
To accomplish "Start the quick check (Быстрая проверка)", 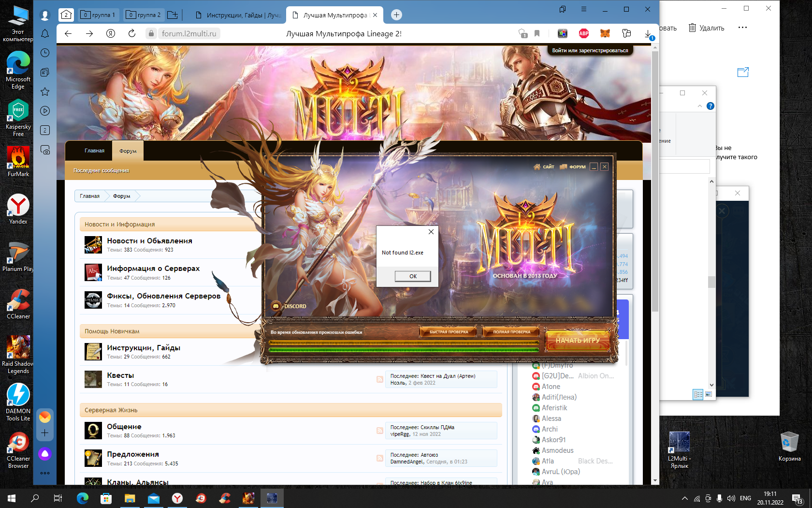I will coord(449,332).
